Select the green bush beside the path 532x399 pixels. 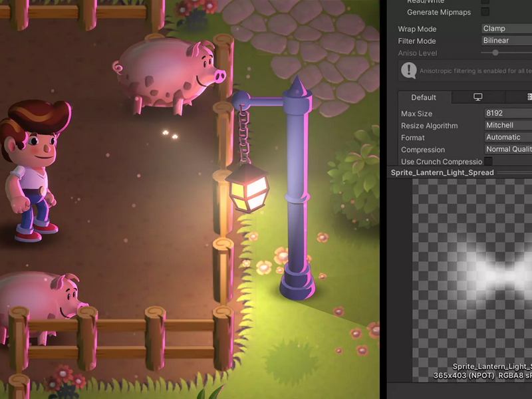[x=354, y=176]
